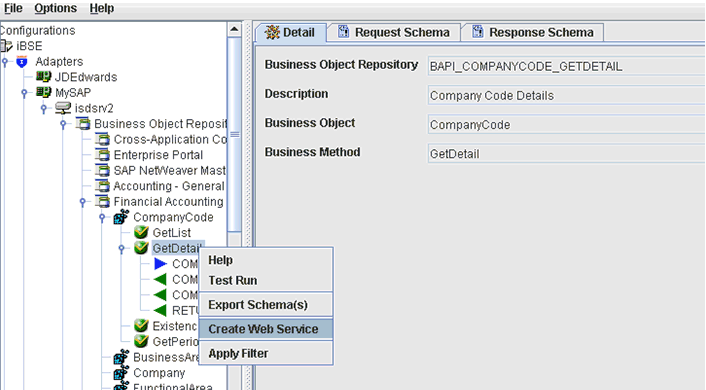Viewport: 706px width, 390px height.
Task: Click the Response Schema tab document icon
Action: point(478,32)
